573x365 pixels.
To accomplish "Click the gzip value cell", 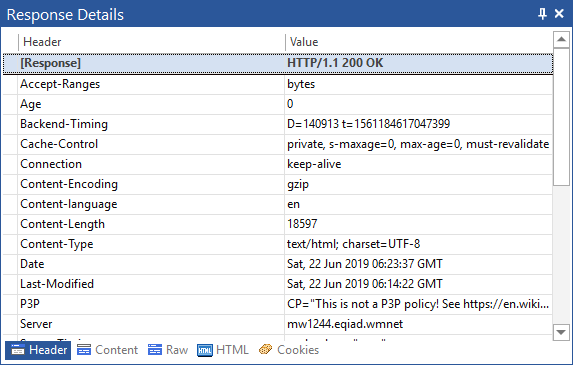I will point(418,185).
